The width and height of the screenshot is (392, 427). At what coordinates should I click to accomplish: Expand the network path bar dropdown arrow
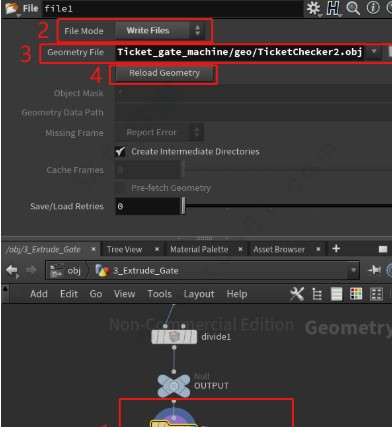tap(353, 270)
